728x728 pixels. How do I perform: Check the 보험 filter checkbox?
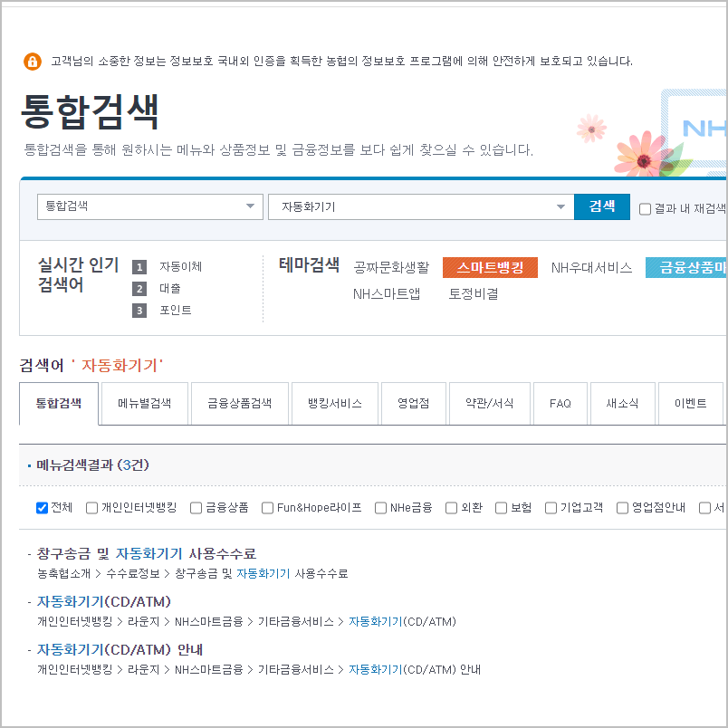tap(501, 508)
